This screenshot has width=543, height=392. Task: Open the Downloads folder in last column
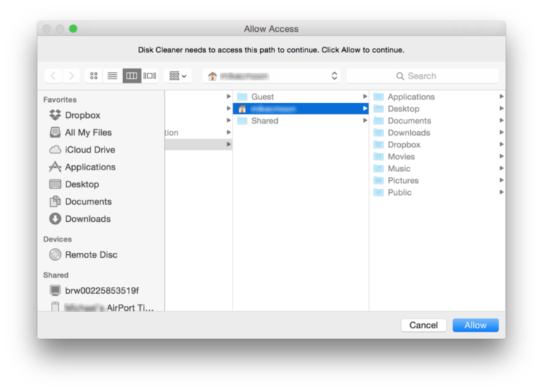coord(437,133)
